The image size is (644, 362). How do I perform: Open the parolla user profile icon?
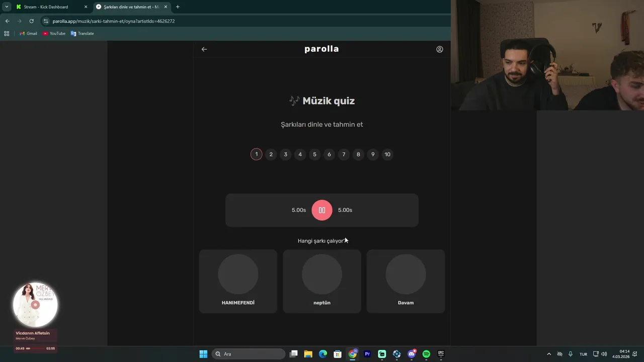click(440, 49)
